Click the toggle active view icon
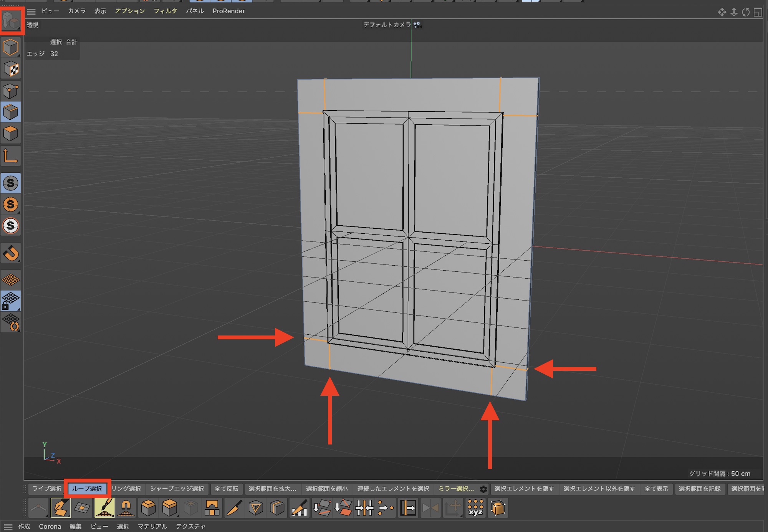This screenshot has height=532, width=768. click(x=758, y=12)
